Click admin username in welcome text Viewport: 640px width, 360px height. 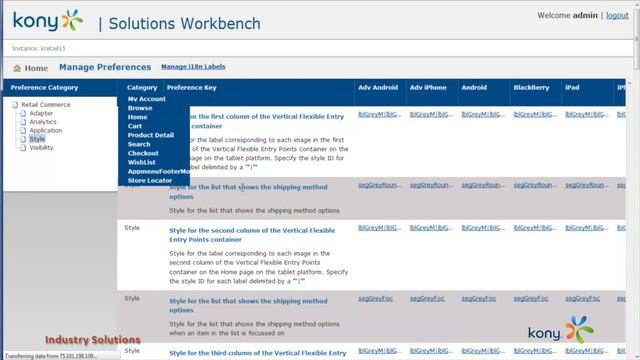(585, 16)
